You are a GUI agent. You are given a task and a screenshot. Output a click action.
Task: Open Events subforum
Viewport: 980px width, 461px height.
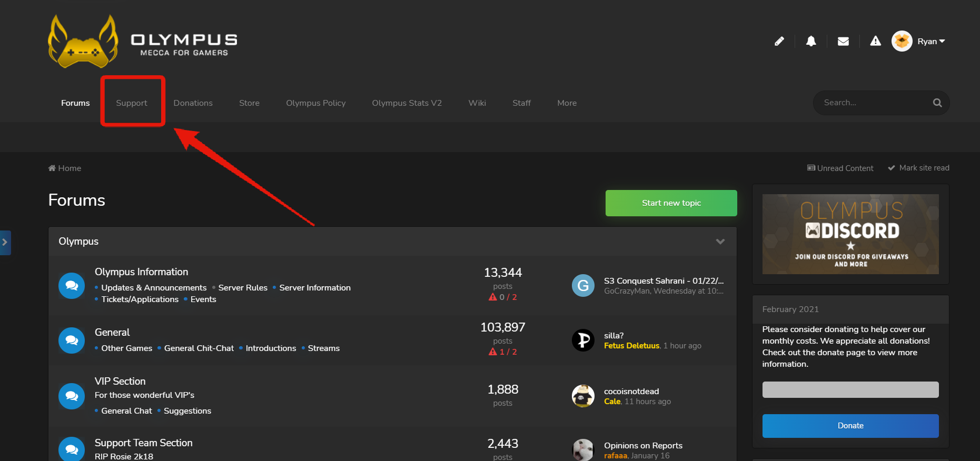click(203, 299)
